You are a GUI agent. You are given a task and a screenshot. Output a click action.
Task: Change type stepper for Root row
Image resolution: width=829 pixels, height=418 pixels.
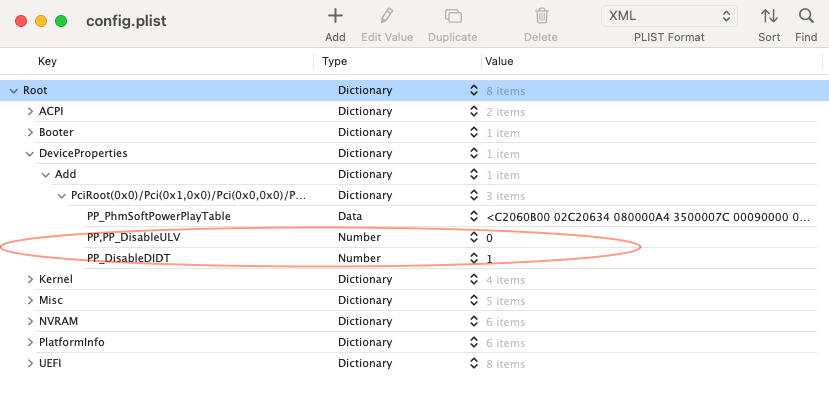coord(474,90)
